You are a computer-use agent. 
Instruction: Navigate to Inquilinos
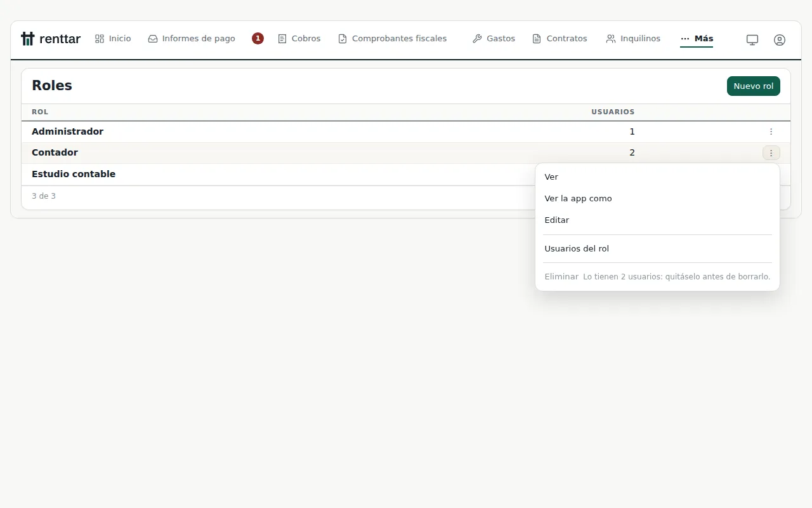(x=633, y=39)
